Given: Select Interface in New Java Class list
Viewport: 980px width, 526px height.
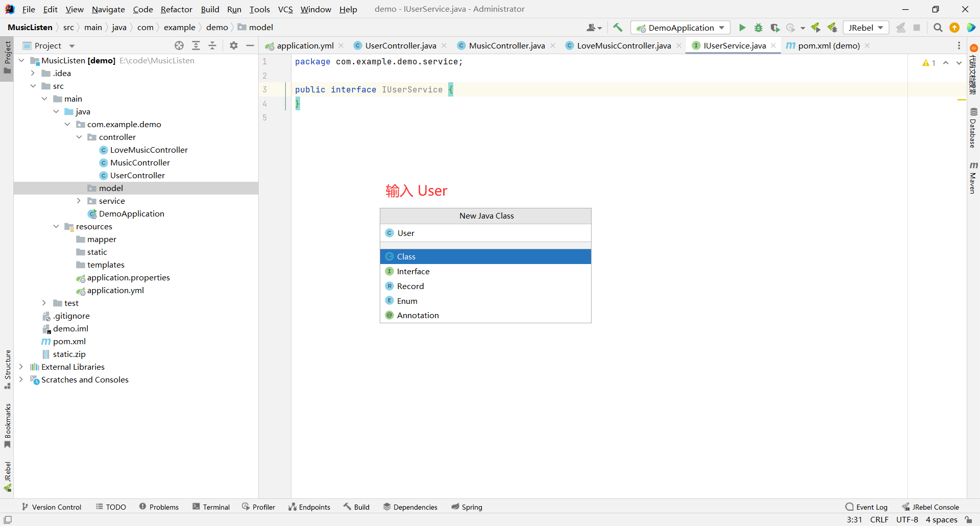Looking at the screenshot, I should point(413,271).
